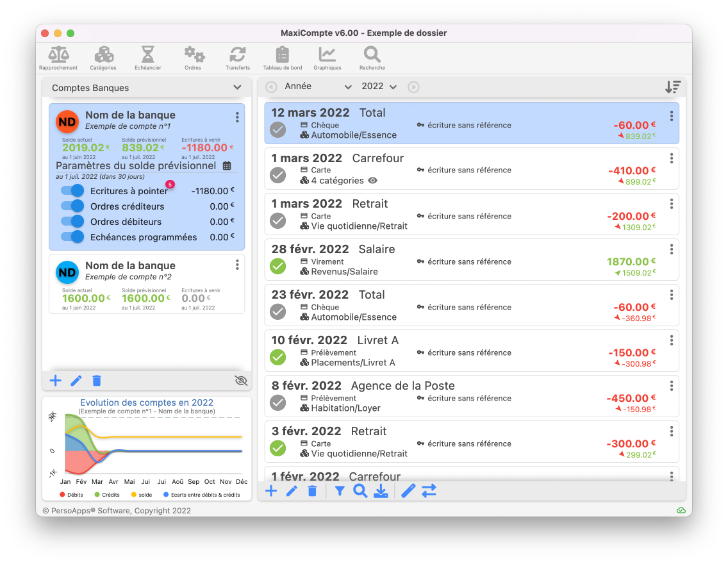Click the Habitation/Loyer category text
Image resolution: width=728 pixels, height=564 pixels.
tap(345, 408)
